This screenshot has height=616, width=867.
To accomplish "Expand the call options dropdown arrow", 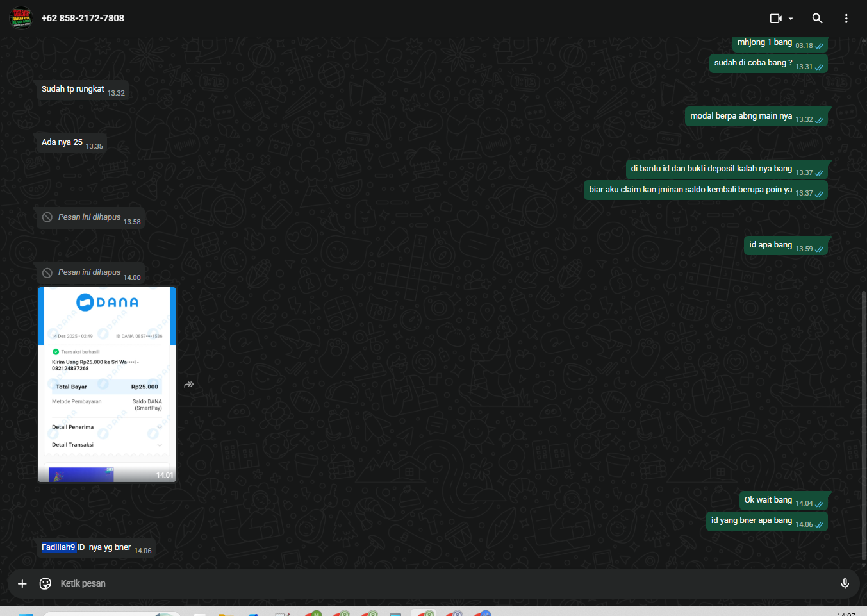I will (x=791, y=19).
